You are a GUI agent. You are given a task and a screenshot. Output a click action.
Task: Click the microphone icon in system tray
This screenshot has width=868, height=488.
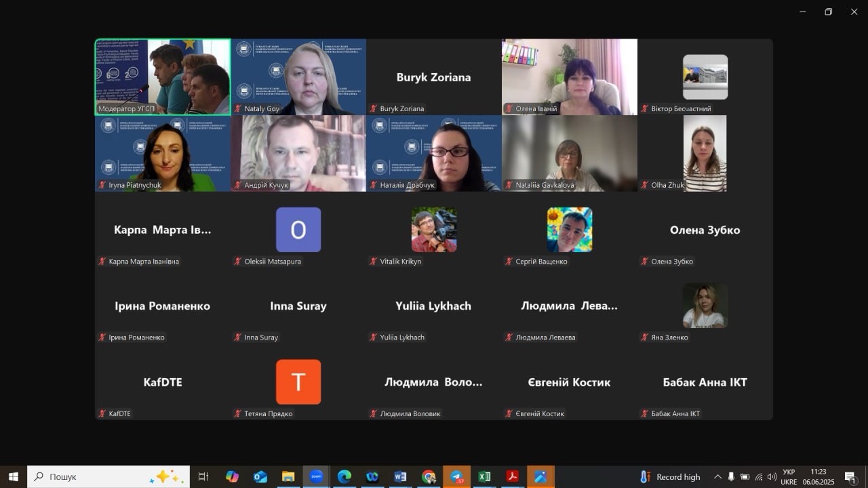click(731, 476)
